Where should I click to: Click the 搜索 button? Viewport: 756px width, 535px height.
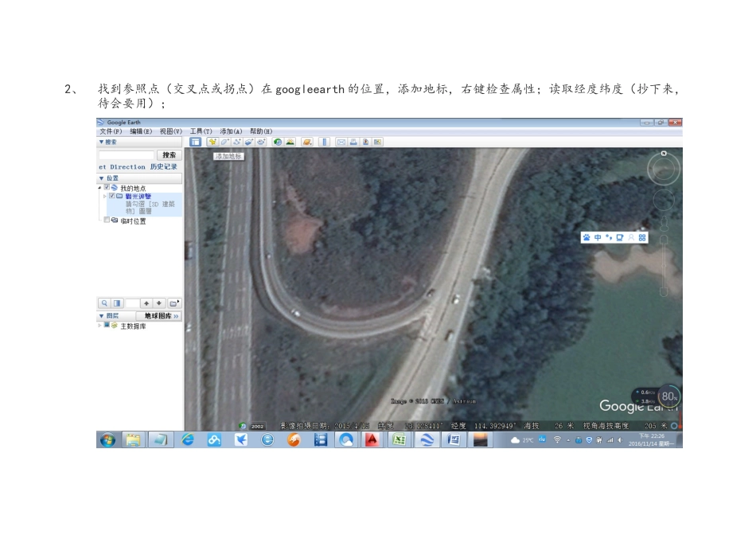(169, 155)
